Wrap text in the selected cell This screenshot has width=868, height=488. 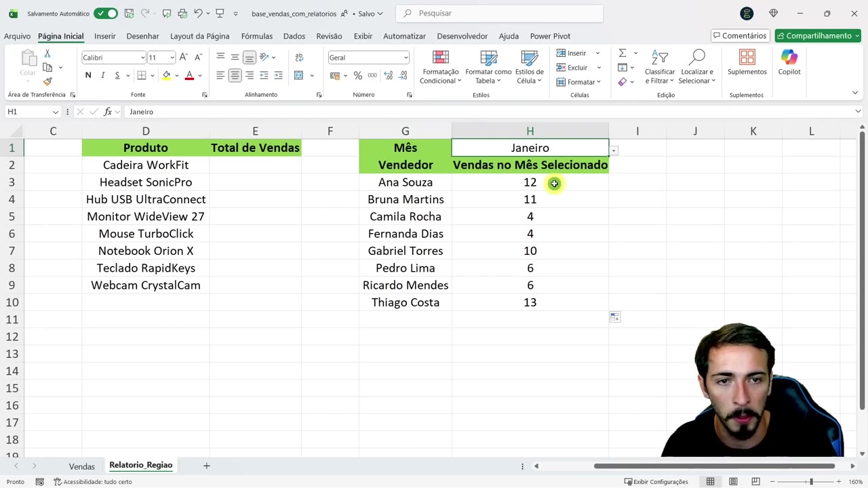[x=299, y=58]
